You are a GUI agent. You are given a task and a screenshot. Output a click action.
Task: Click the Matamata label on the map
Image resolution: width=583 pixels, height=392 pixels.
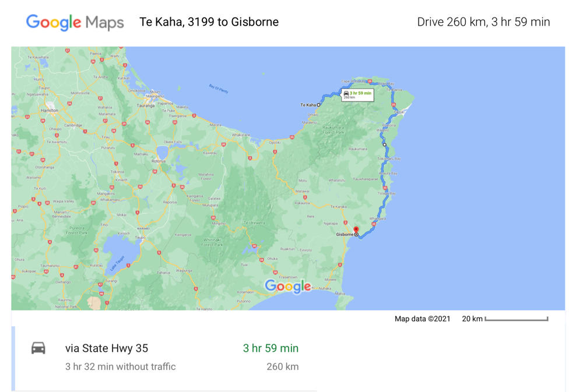107,114
